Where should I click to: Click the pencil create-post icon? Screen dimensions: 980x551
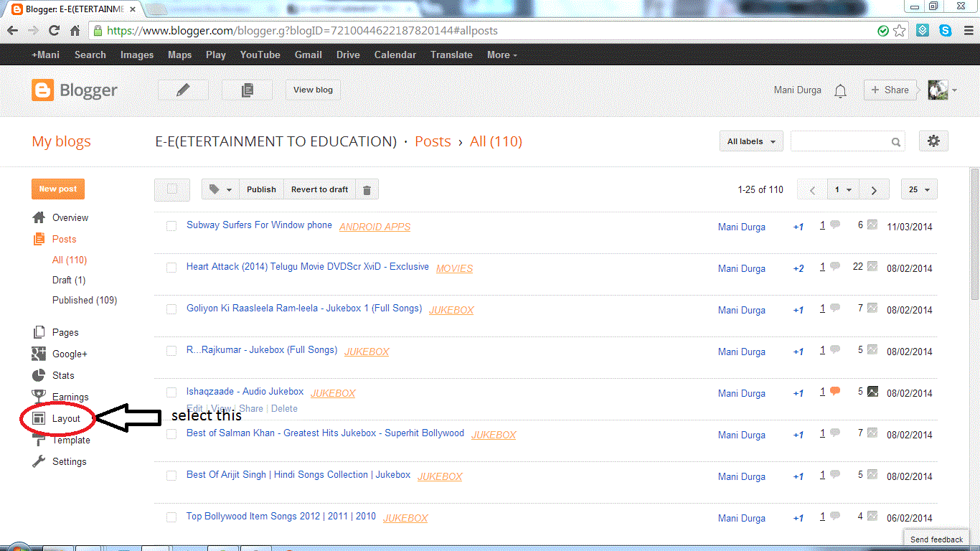tap(183, 90)
